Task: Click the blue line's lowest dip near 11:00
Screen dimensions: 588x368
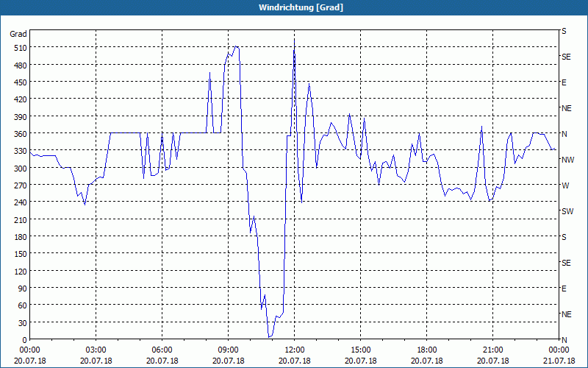Action: click(269, 337)
